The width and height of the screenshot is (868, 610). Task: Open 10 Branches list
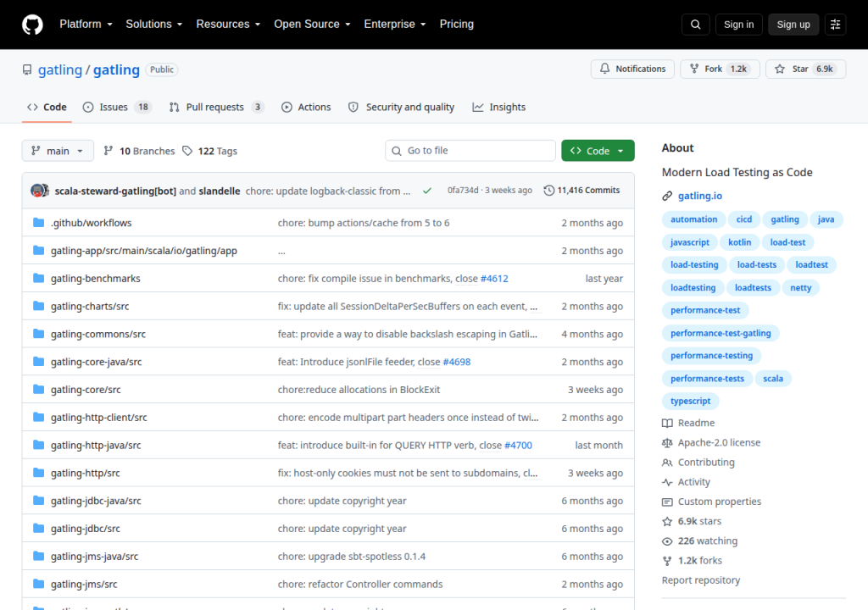pos(139,151)
